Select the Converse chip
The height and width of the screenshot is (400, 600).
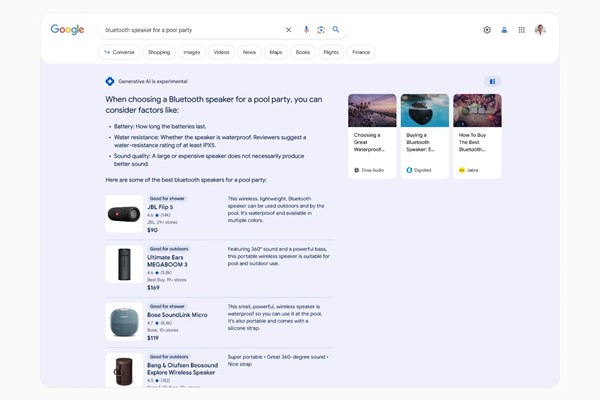click(x=119, y=52)
